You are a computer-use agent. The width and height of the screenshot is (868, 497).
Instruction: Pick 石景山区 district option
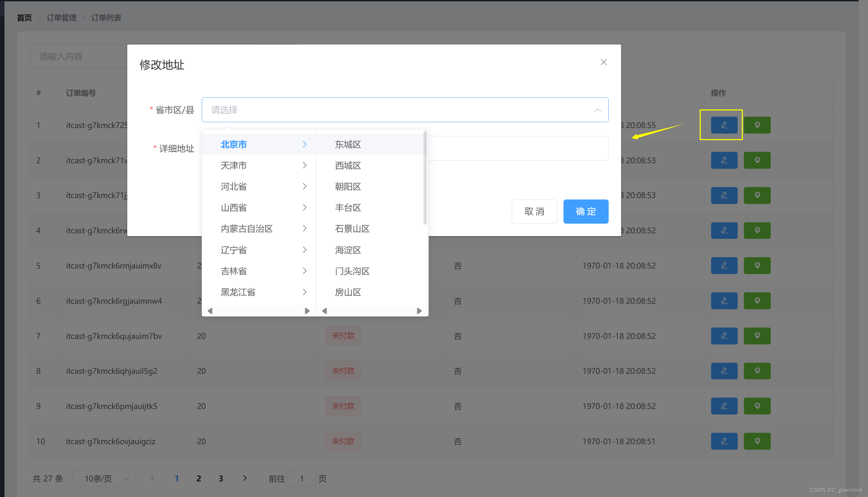370,228
